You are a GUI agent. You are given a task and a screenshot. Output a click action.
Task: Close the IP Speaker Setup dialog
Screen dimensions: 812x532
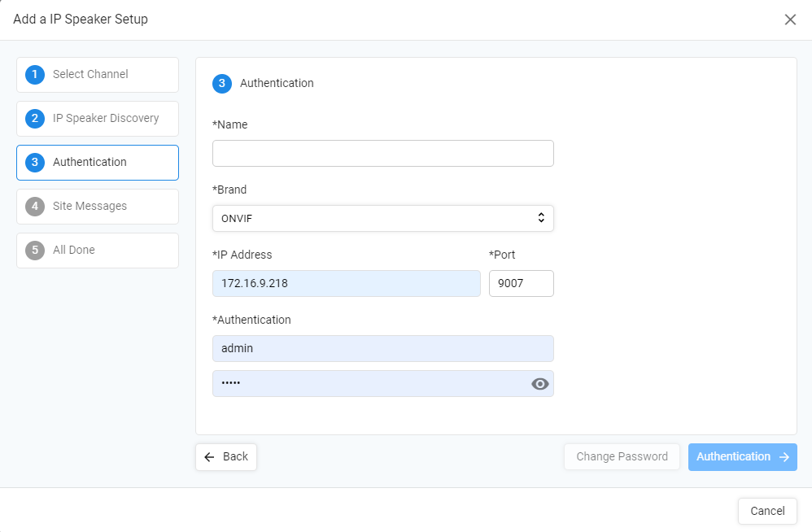click(790, 20)
